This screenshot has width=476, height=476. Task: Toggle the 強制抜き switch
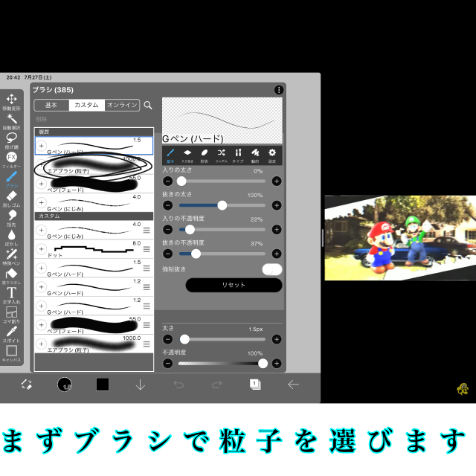pyautogui.click(x=272, y=269)
